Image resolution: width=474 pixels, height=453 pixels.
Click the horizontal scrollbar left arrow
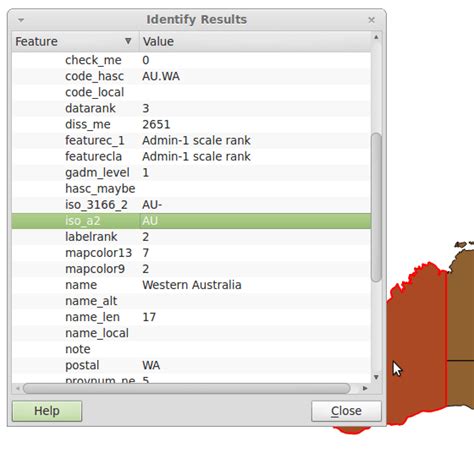click(x=18, y=388)
